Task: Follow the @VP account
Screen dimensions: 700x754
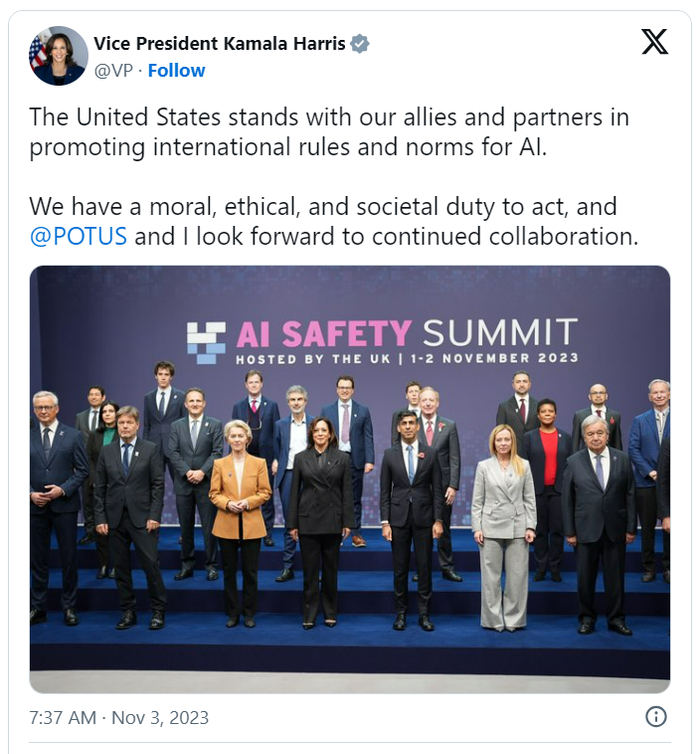Action: coord(176,70)
